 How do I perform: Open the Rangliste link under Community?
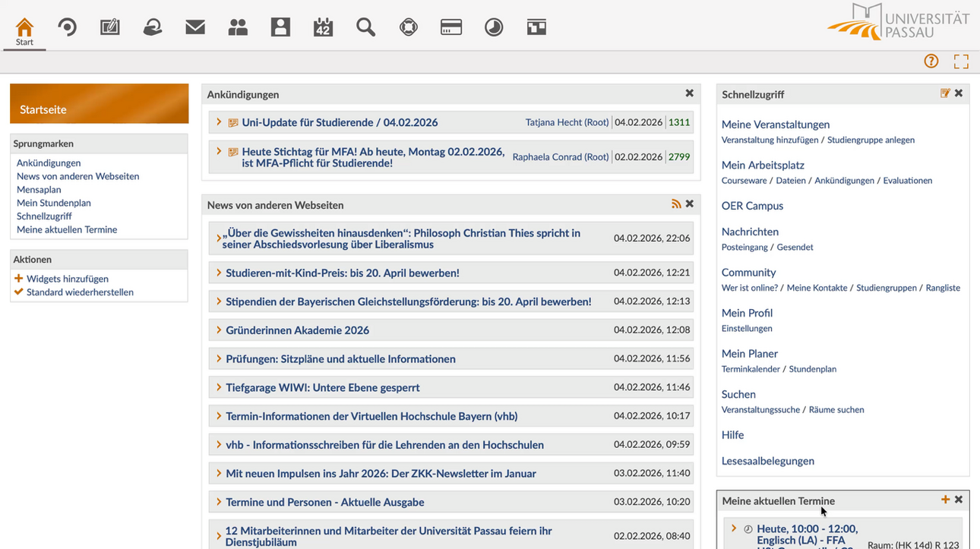click(x=943, y=288)
